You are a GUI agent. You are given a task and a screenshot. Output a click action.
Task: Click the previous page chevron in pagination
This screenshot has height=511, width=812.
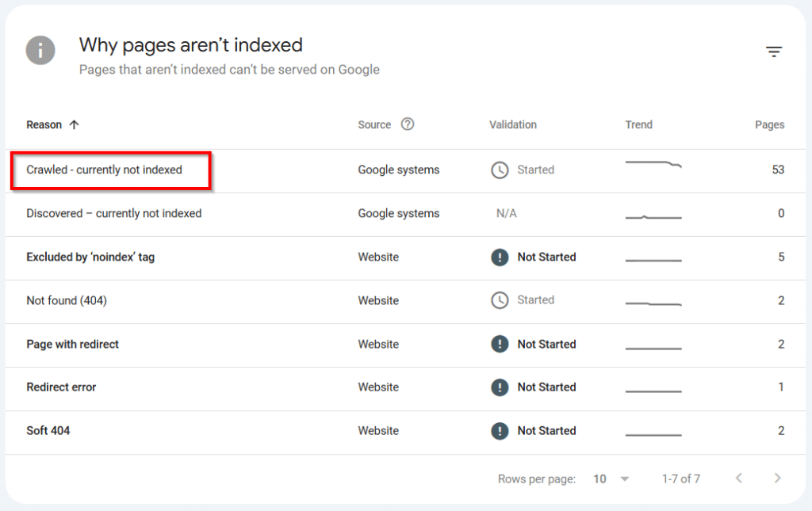coord(739,479)
